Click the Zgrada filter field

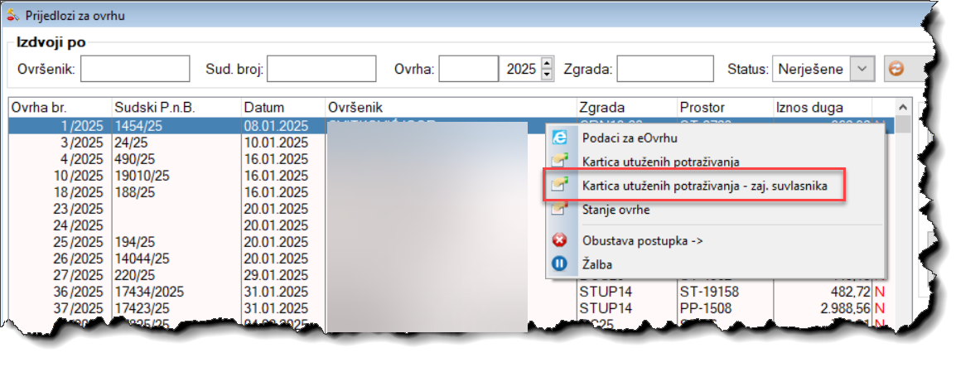(x=664, y=69)
